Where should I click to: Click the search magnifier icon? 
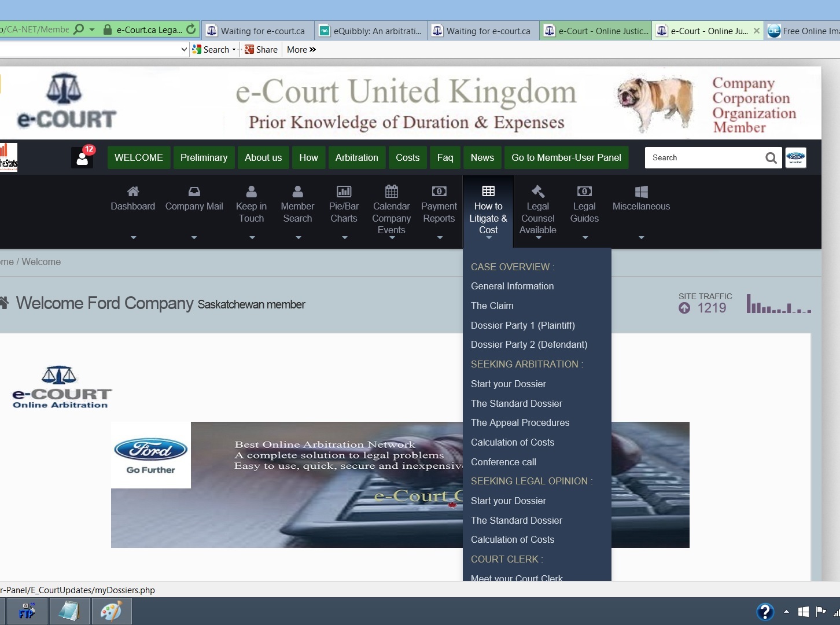pyautogui.click(x=771, y=158)
